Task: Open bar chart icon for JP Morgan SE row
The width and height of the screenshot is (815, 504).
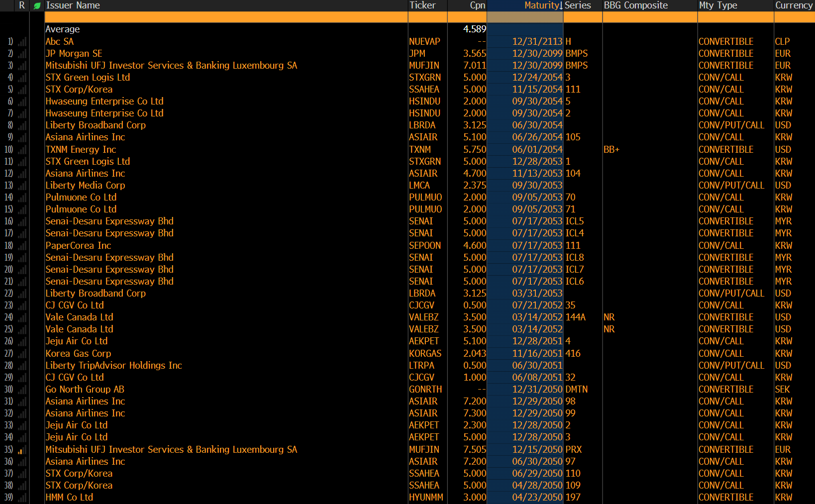Action: (22, 54)
